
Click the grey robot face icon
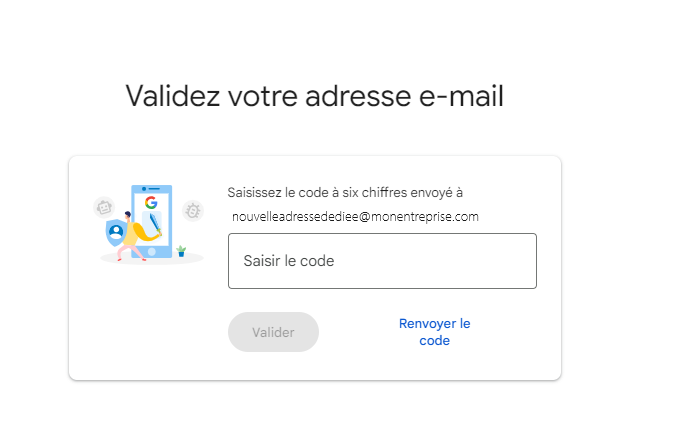point(104,207)
